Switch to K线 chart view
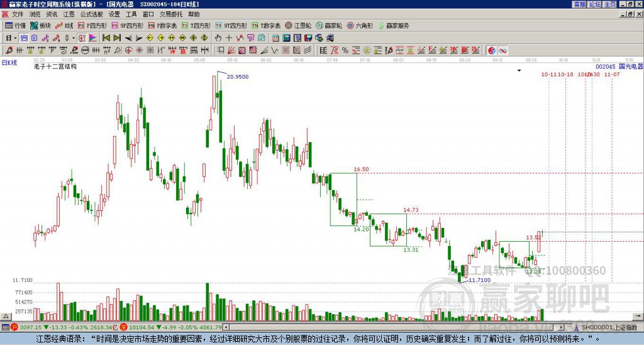This screenshot has height=345, width=644. (64, 25)
